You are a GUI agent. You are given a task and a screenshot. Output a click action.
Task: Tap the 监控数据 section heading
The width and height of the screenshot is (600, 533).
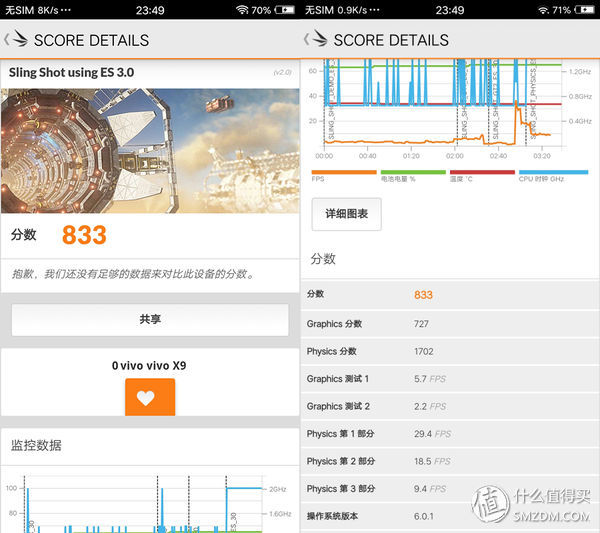pos(36,445)
